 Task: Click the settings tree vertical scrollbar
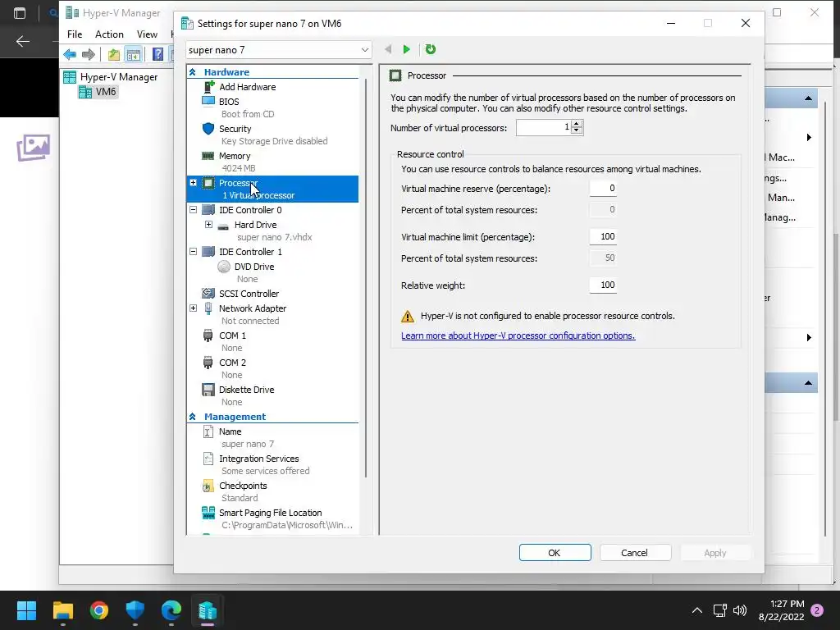[366, 279]
